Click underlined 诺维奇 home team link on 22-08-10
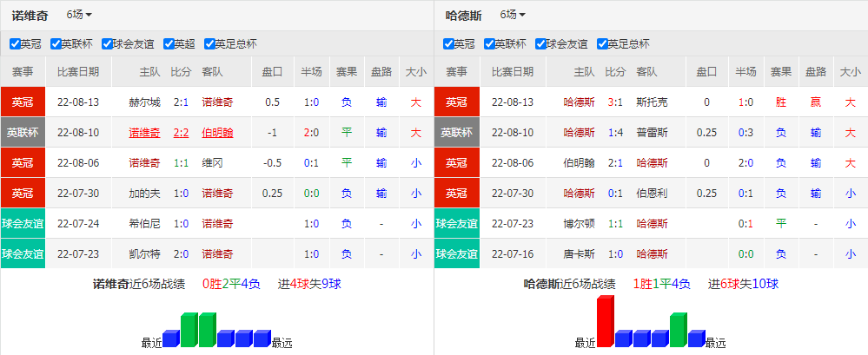868x355 pixels. [144, 133]
